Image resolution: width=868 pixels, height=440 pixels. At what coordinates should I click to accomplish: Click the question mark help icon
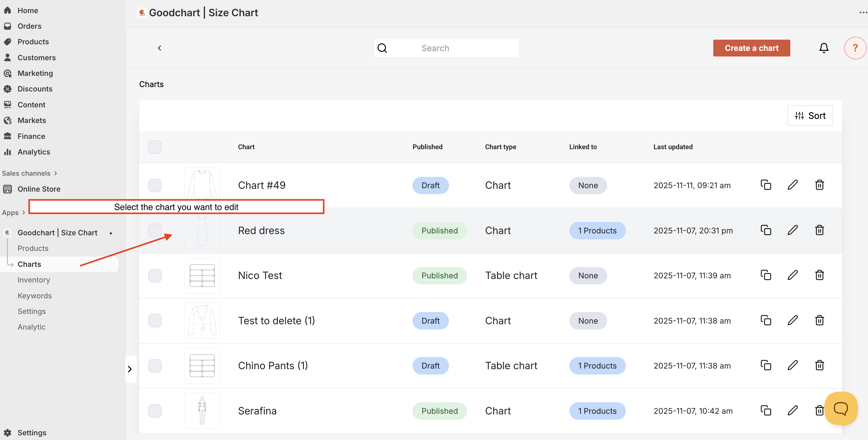point(855,48)
